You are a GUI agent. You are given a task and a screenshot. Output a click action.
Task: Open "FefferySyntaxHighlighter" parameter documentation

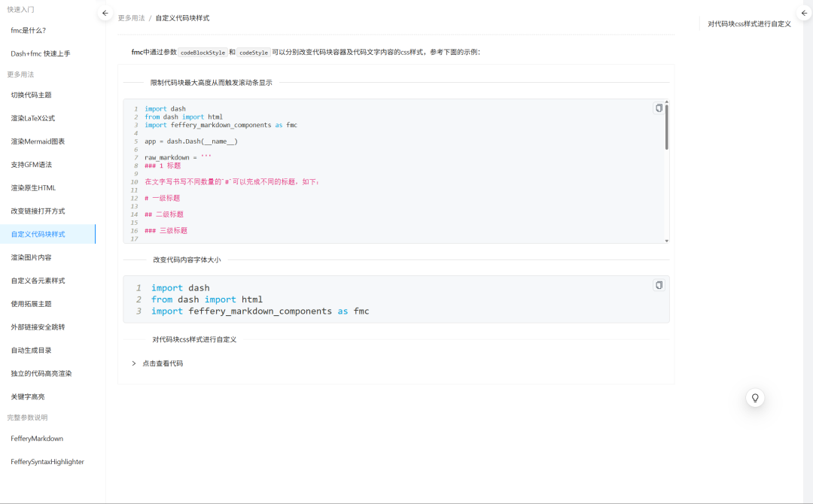coord(47,462)
